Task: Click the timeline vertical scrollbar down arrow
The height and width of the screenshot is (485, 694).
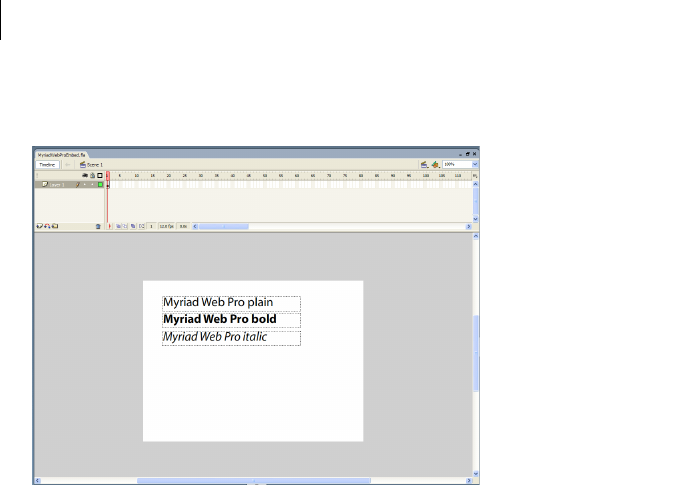Action: pyautogui.click(x=476, y=219)
